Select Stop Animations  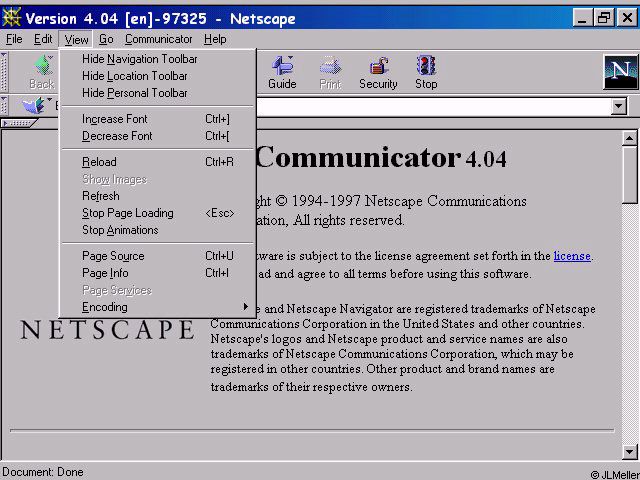(158, 230)
